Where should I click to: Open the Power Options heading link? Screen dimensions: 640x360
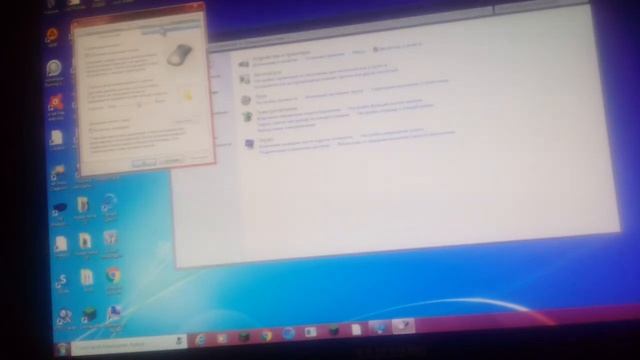tap(278, 110)
